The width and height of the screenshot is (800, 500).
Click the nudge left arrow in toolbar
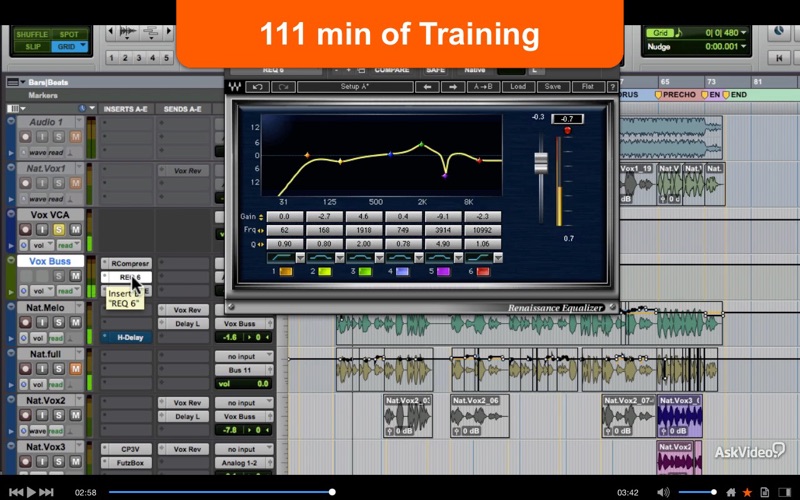click(111, 32)
